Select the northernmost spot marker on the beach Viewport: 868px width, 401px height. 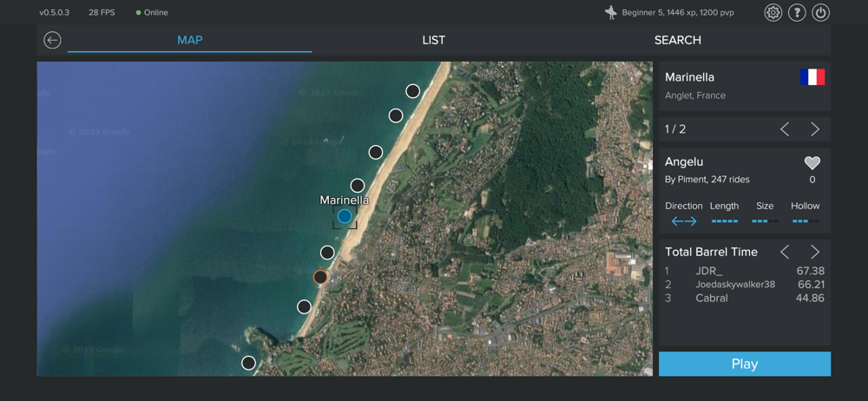pos(412,91)
